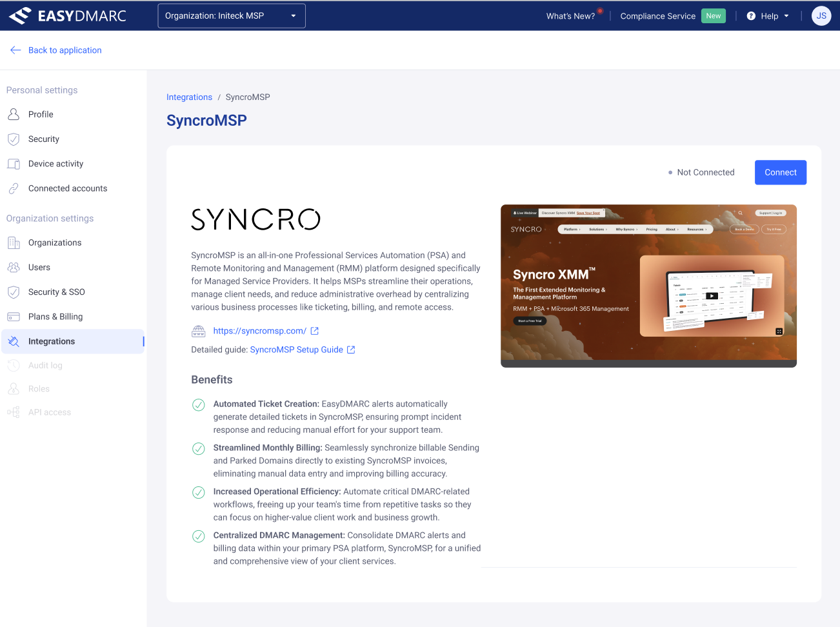Open Device activity page
This screenshot has height=627, width=840.
(x=55, y=164)
